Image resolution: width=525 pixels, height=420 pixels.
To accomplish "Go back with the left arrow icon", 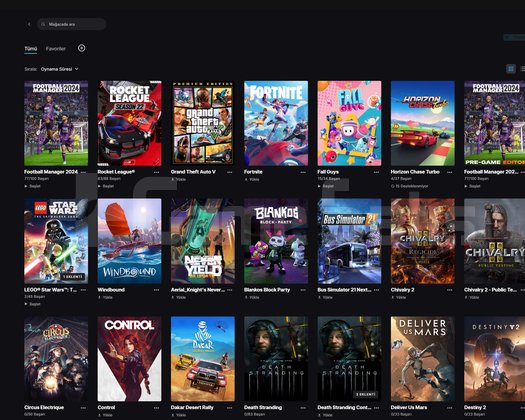I will (x=29, y=24).
